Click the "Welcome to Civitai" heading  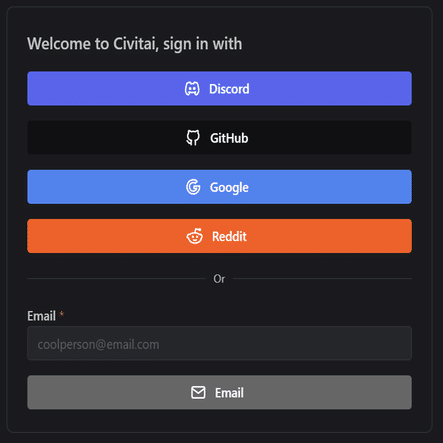click(134, 44)
